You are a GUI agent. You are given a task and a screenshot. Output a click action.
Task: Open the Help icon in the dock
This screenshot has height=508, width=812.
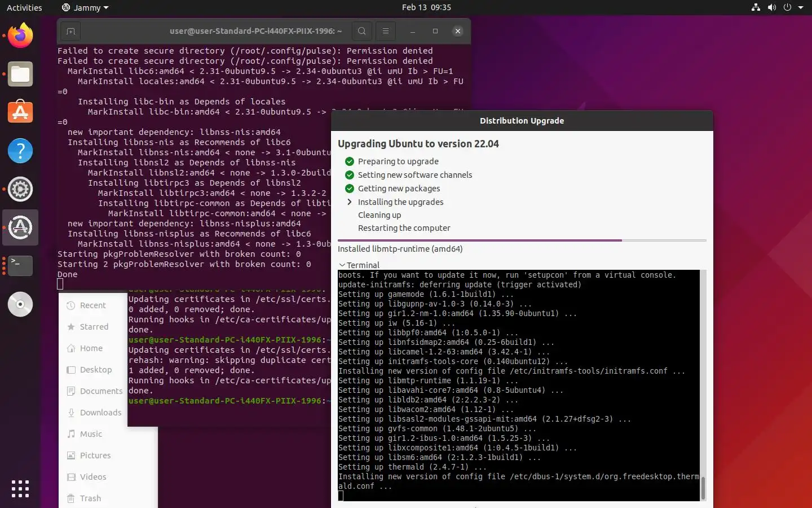pos(20,151)
